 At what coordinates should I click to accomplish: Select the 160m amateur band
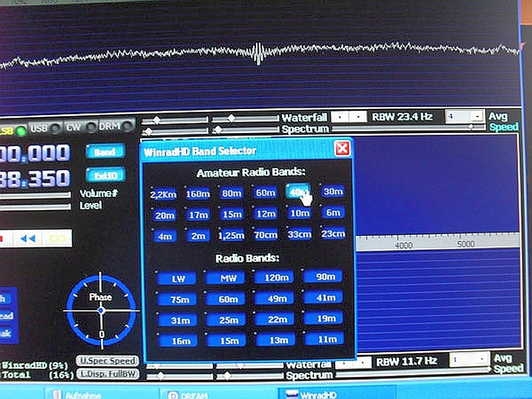pyautogui.click(x=198, y=194)
